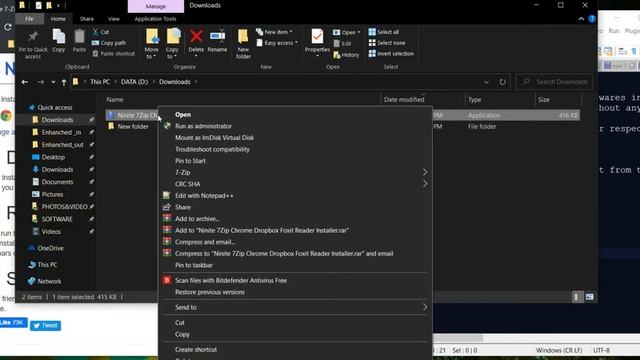Select the New folder item in file list
The width and height of the screenshot is (640, 360).
click(133, 127)
